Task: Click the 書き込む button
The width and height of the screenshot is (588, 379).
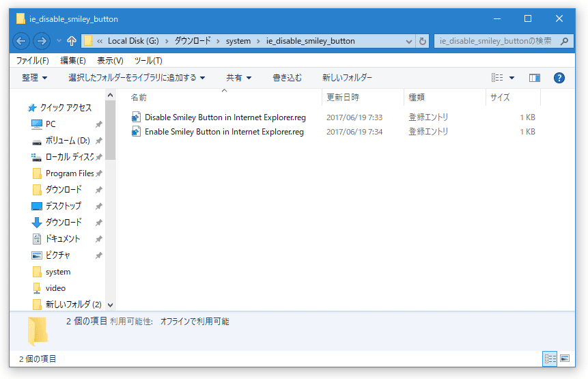Action: pos(287,78)
